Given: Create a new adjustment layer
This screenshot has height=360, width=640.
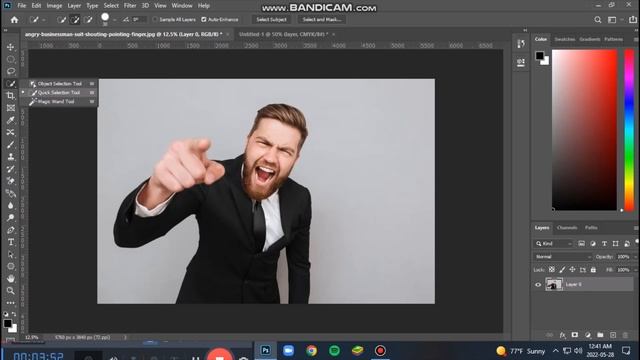Looking at the screenshot, I should coord(588,335).
